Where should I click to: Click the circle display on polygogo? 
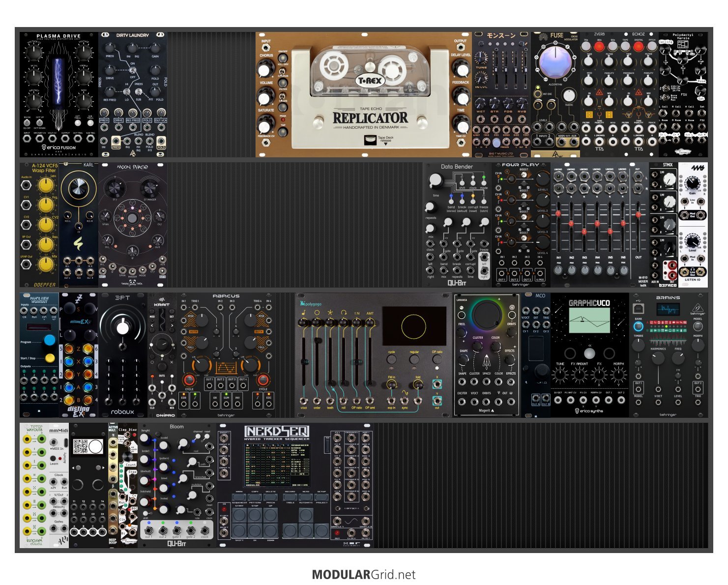413,326
